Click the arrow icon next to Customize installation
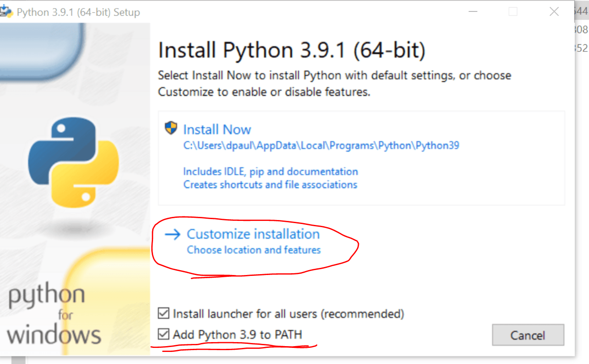The image size is (589, 364). pyautogui.click(x=172, y=234)
